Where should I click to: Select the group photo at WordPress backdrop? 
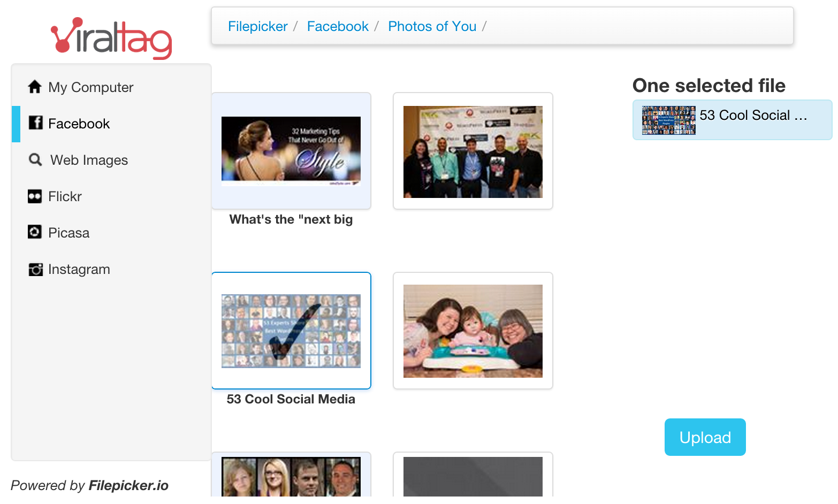pyautogui.click(x=473, y=151)
